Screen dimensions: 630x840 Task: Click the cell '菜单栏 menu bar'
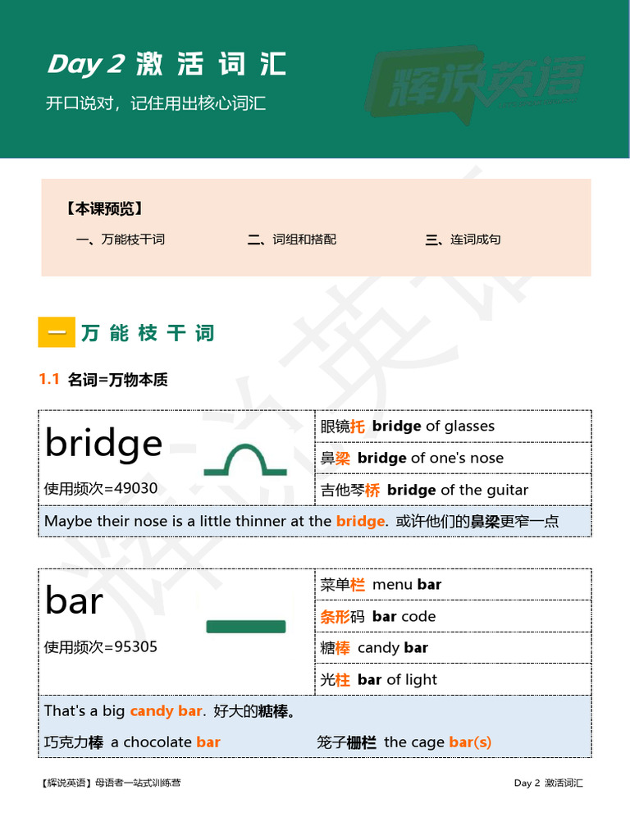click(453, 584)
